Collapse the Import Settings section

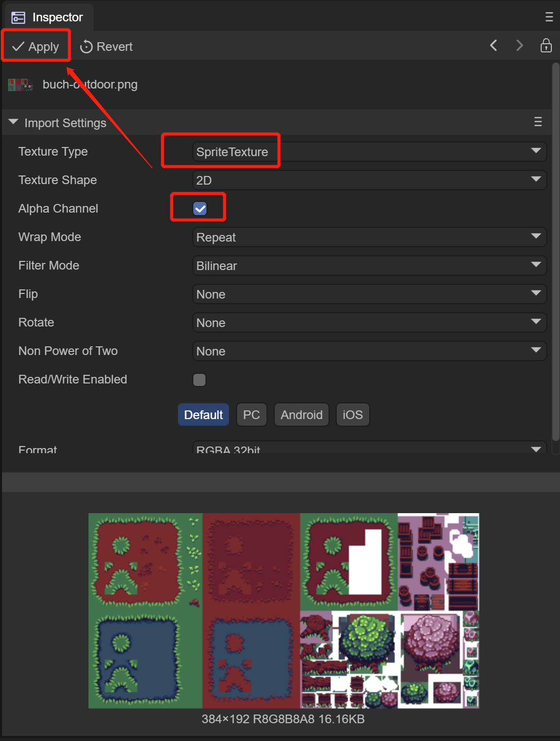[x=14, y=123]
